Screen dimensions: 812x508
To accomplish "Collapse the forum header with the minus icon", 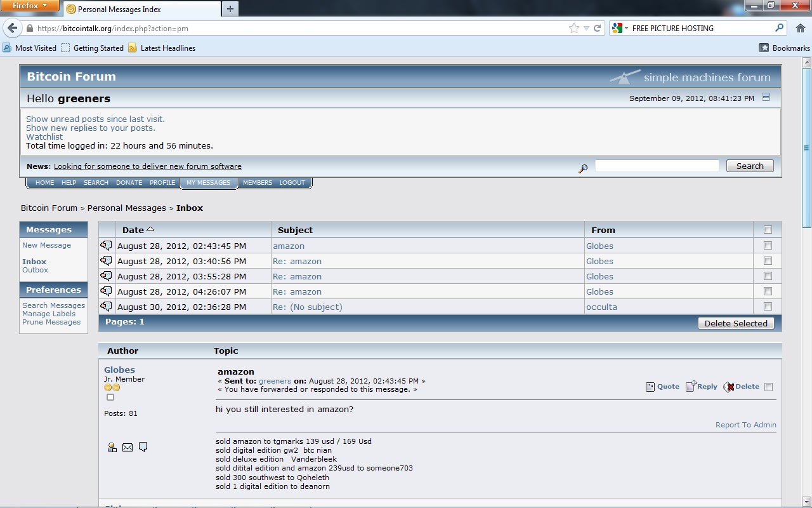I will [x=766, y=98].
